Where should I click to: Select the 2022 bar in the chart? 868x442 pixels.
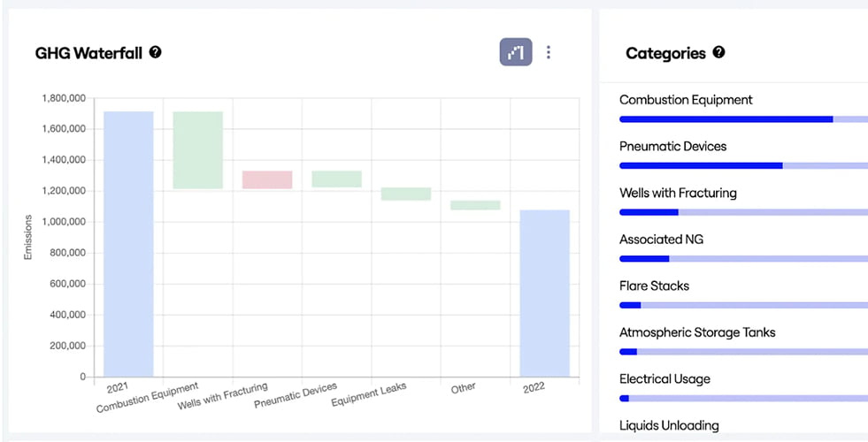[x=545, y=293]
